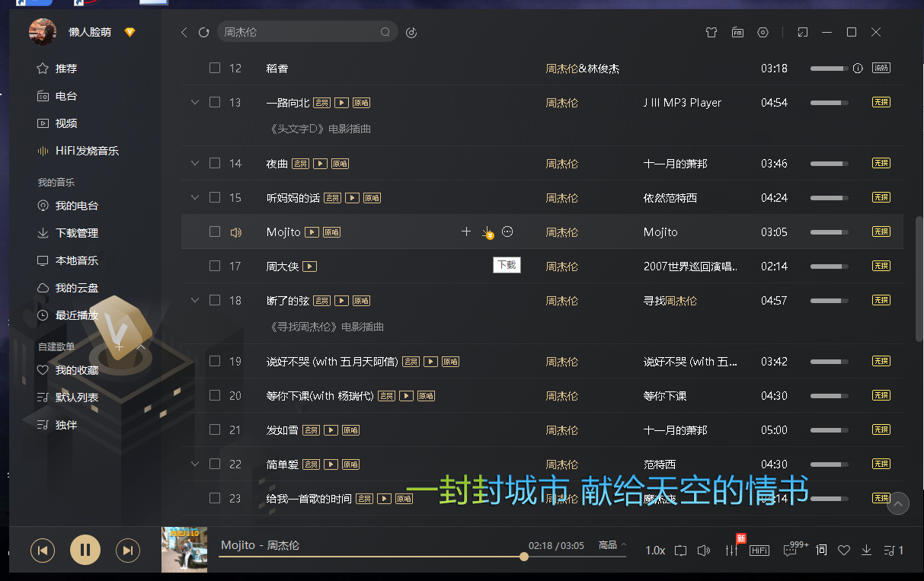The width and height of the screenshot is (924, 581).
Task: Open the volume speaker control
Action: tap(705, 551)
